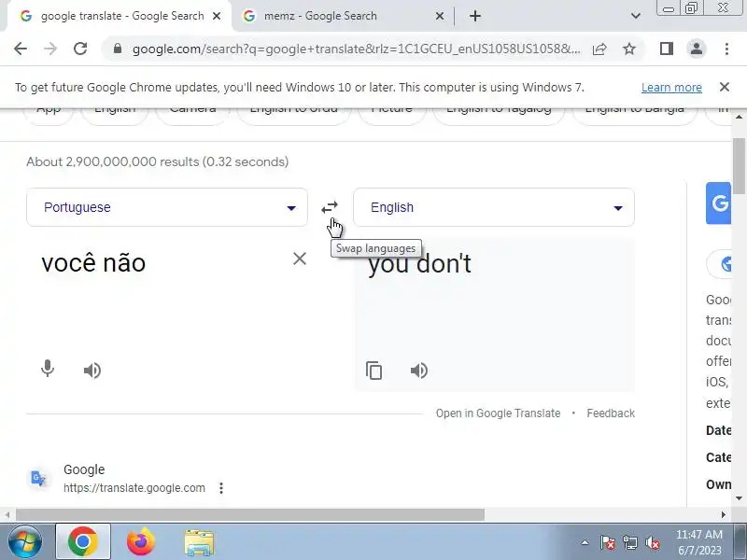Listen to the Portuguese source text
747x560 pixels.
pos(92,370)
